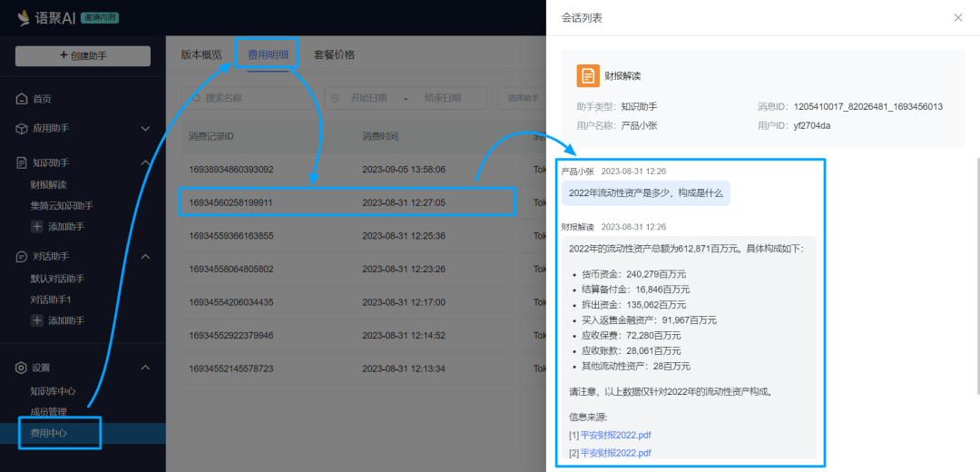The height and width of the screenshot is (472, 980).
Task: Collapse the 设置 section chevron
Action: tap(145, 368)
